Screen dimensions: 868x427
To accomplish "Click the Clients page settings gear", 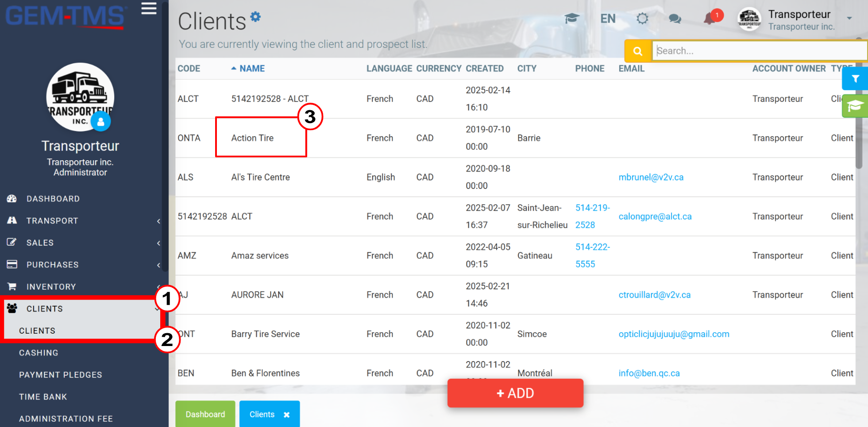I will pyautogui.click(x=255, y=16).
